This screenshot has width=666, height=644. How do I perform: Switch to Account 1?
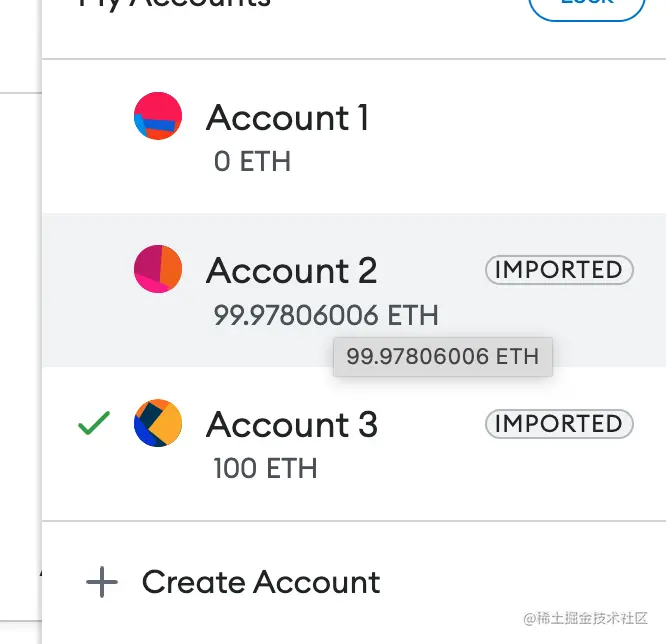pyautogui.click(x=287, y=118)
